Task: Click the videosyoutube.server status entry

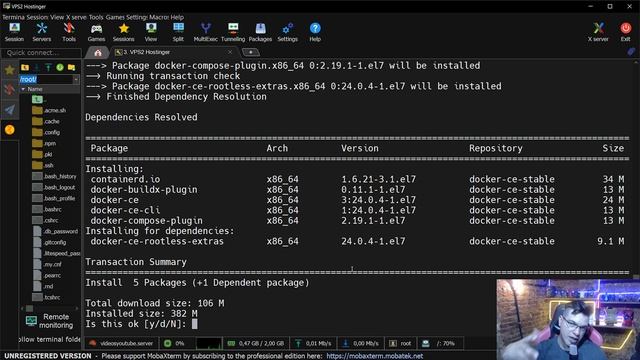Action: click(x=121, y=343)
